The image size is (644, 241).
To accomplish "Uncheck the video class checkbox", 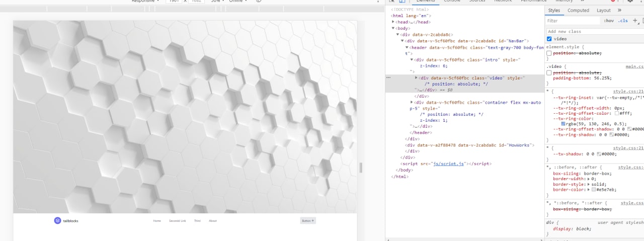I will tap(549, 39).
